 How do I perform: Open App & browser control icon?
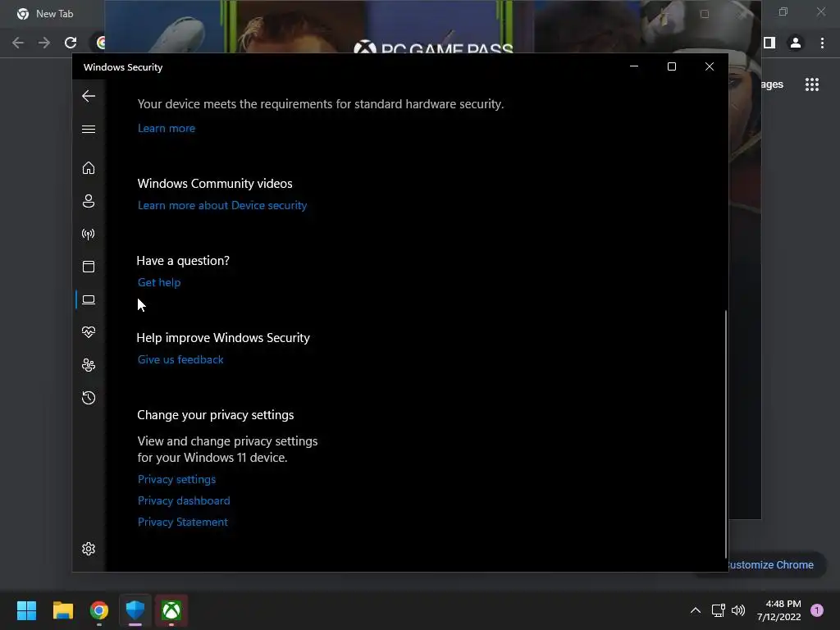click(89, 267)
